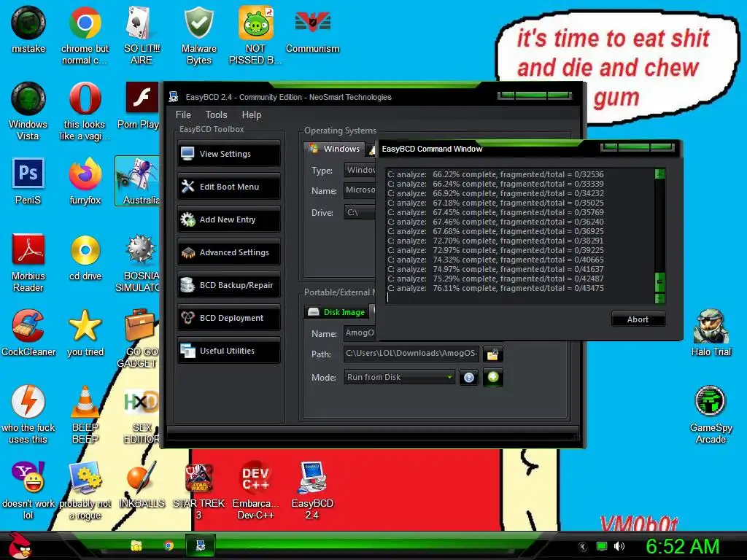The width and height of the screenshot is (747, 560).
Task: Open the Chrome desktop icon
Action: pyautogui.click(x=85, y=35)
